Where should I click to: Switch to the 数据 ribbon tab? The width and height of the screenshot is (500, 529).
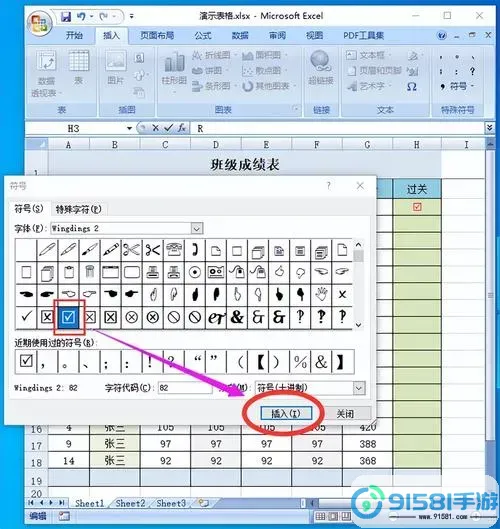point(240,35)
